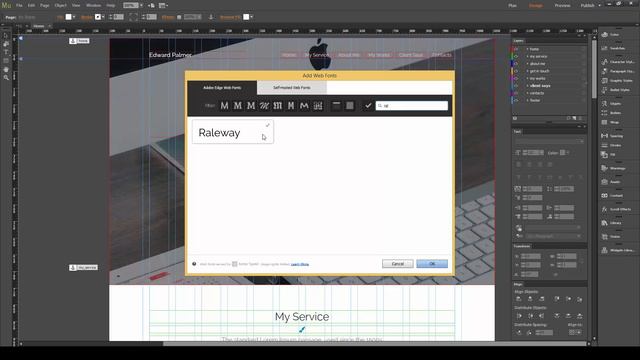Expand the home layer in Layers panel
Screen dimensions: 640x360
pyautogui.click(x=527, y=49)
